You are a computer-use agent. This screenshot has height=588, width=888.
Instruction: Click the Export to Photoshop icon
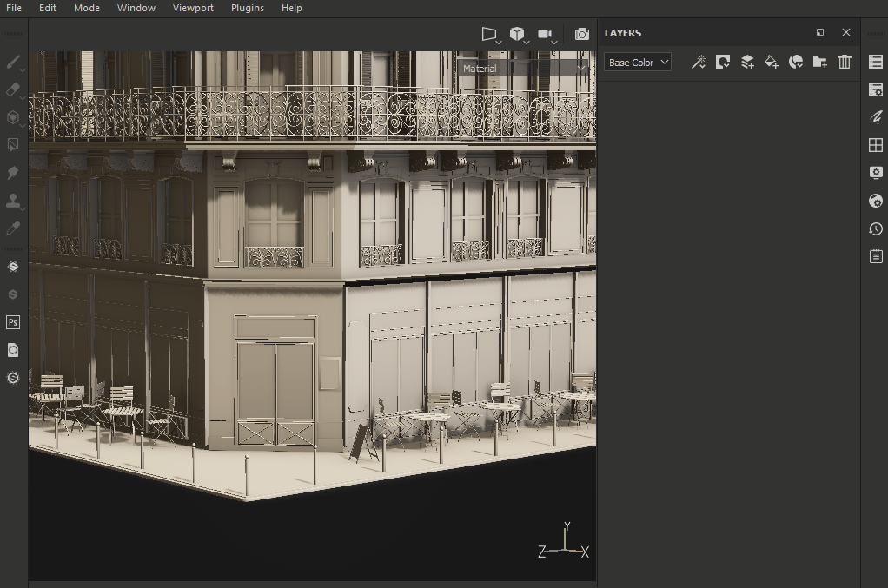click(13, 322)
